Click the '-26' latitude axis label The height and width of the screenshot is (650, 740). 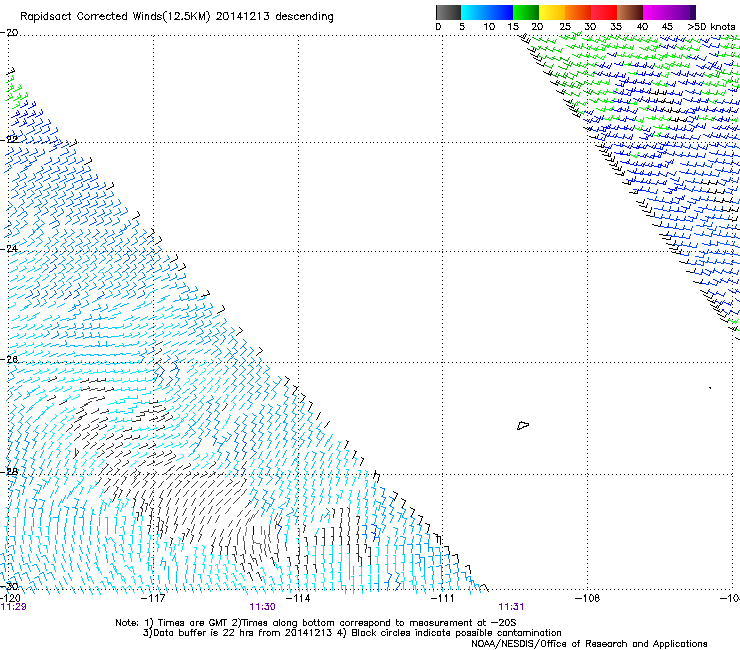click(9, 359)
